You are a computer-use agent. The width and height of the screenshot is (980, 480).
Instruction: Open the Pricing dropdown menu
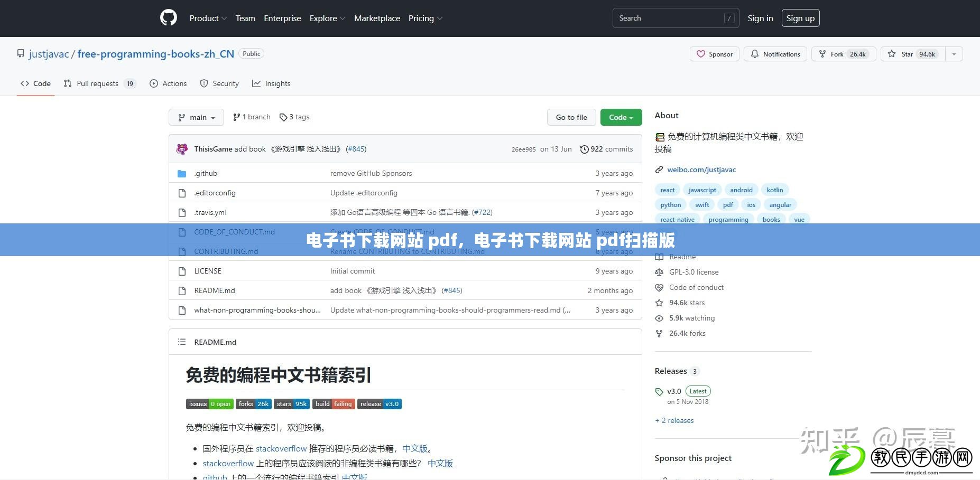tap(426, 18)
